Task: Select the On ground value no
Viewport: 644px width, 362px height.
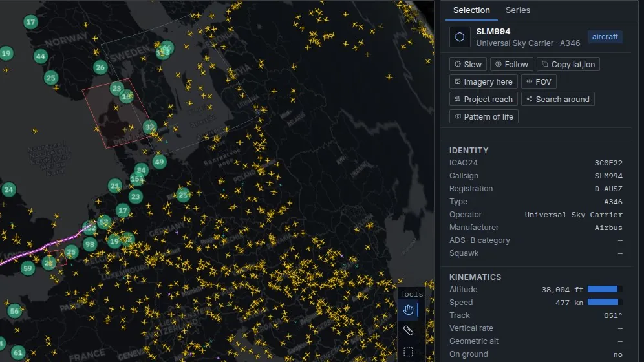Action: (617, 354)
